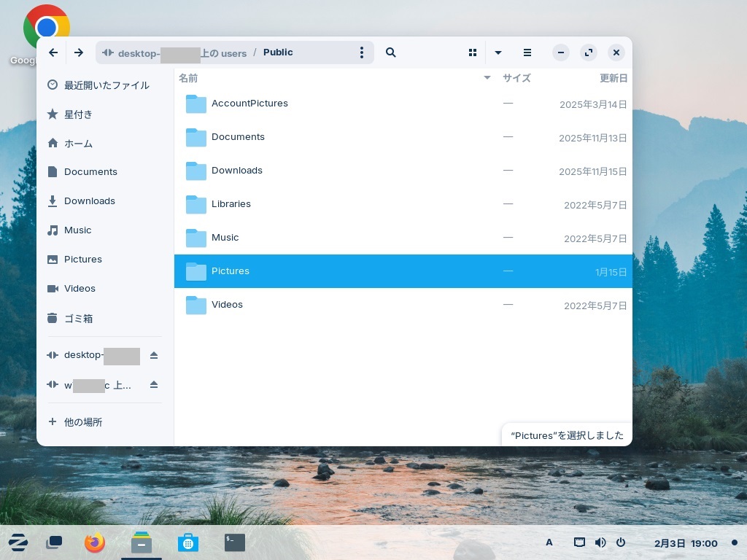The height and width of the screenshot is (560, 747).
Task: Open the search magnifier in toolbar
Action: [x=391, y=52]
